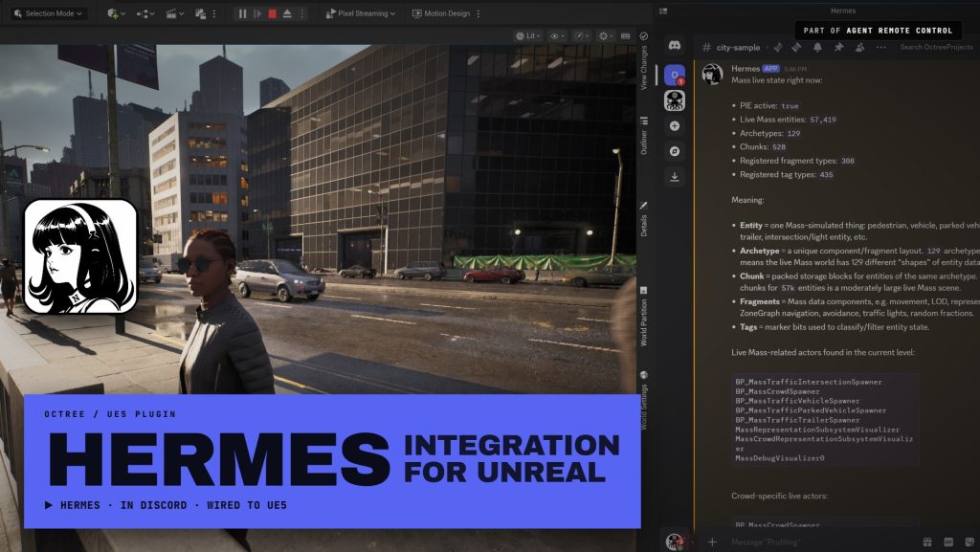Open the Details side tab
The width and height of the screenshot is (980, 552).
pos(644,219)
